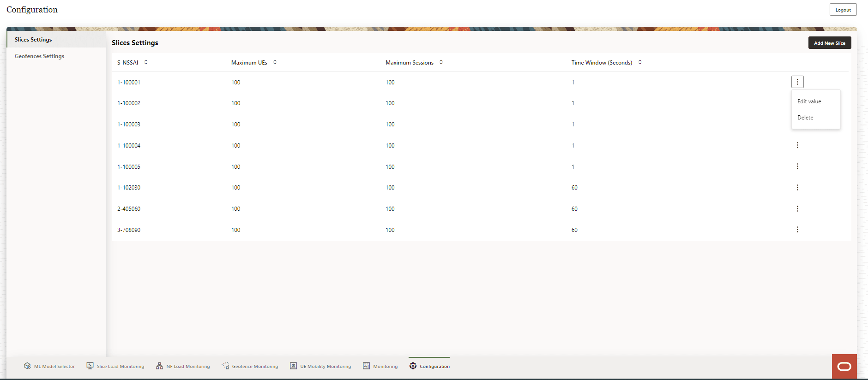Click Maximum Sessions value for 1-100005
The image size is (868, 380).
tap(390, 167)
